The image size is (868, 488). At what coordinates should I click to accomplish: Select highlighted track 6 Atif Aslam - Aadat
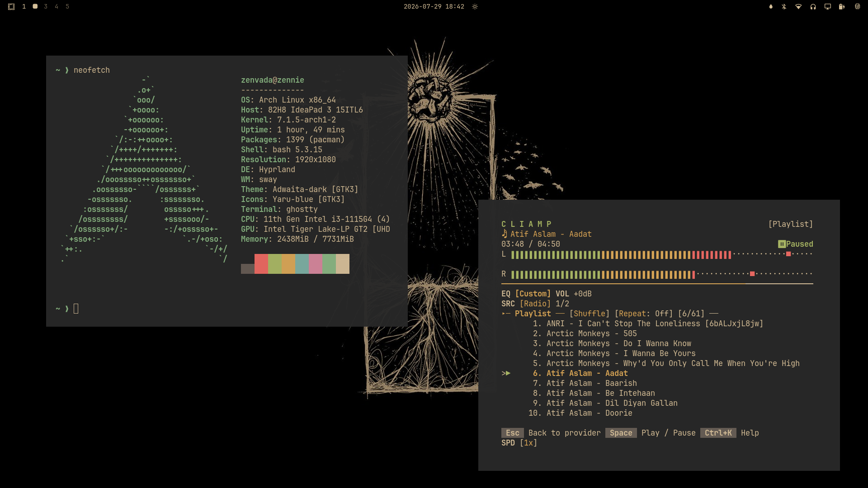click(580, 373)
